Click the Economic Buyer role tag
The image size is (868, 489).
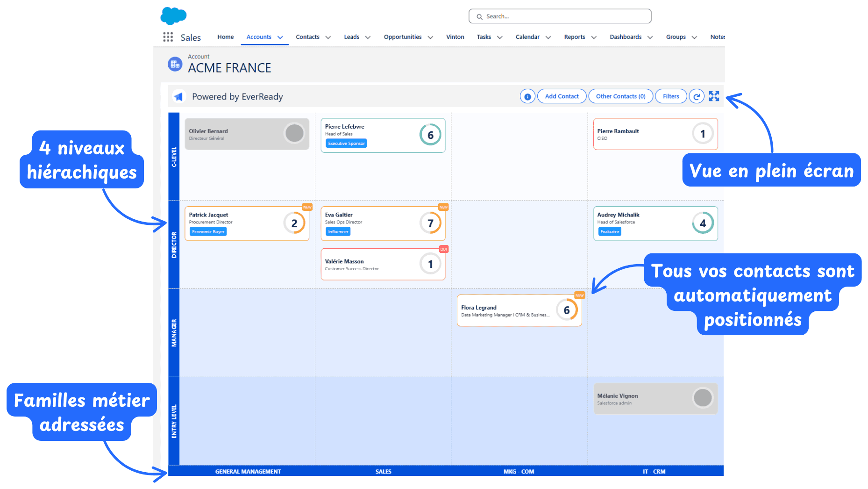(208, 232)
